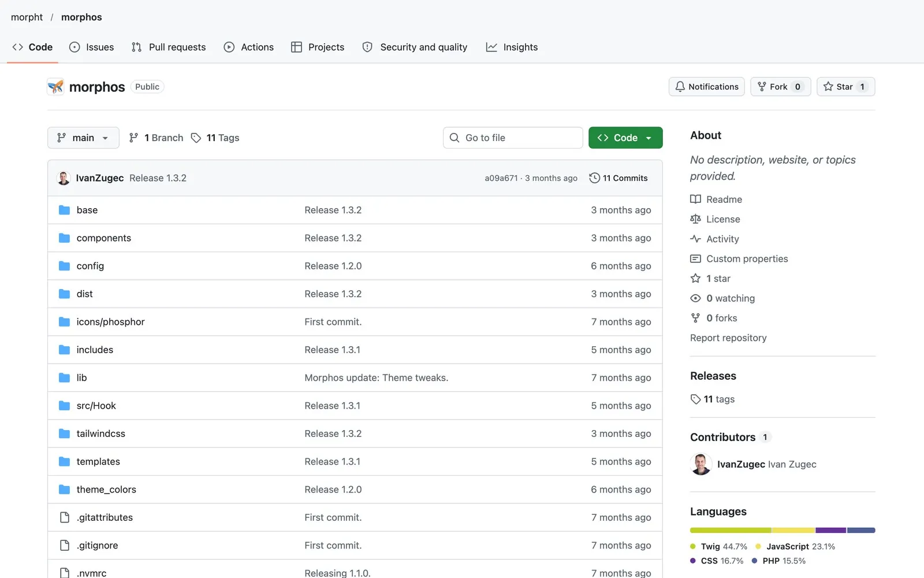Open the tailwindcss folder
Image resolution: width=924 pixels, height=578 pixels.
click(101, 433)
